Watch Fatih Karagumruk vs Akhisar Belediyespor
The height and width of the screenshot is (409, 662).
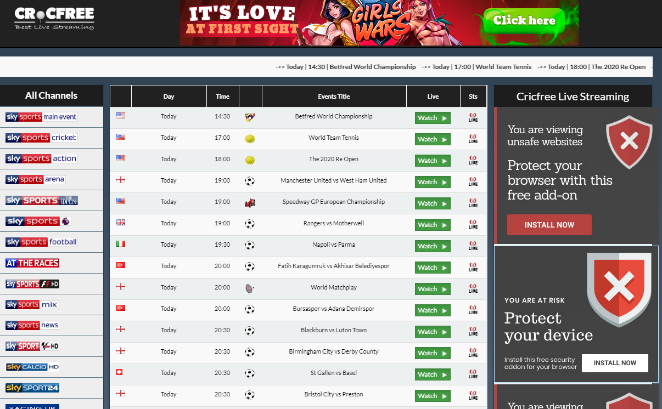pos(433,268)
